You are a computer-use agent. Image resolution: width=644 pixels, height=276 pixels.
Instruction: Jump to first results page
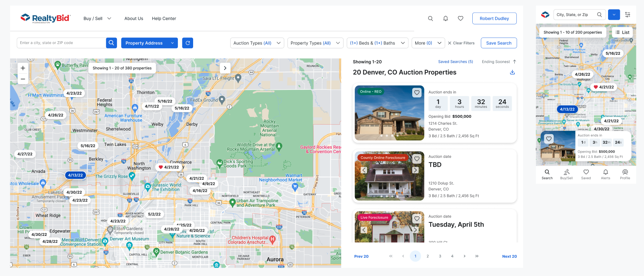(391, 256)
